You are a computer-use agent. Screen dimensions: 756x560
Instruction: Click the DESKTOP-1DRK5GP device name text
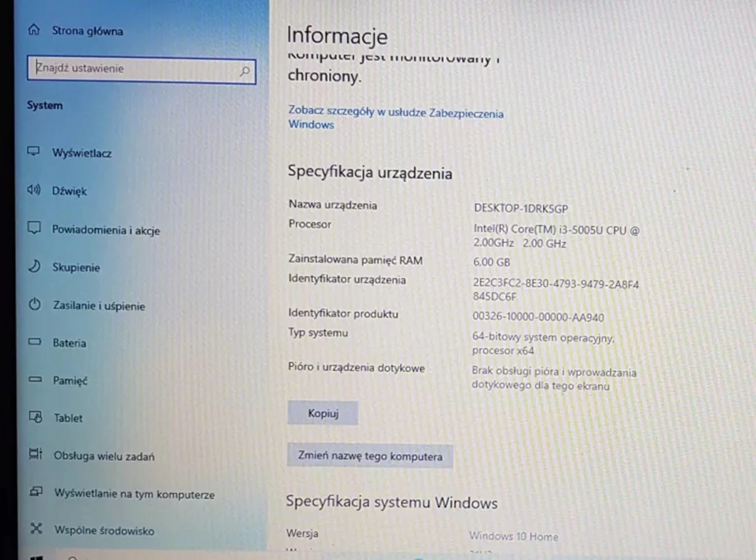point(520,209)
